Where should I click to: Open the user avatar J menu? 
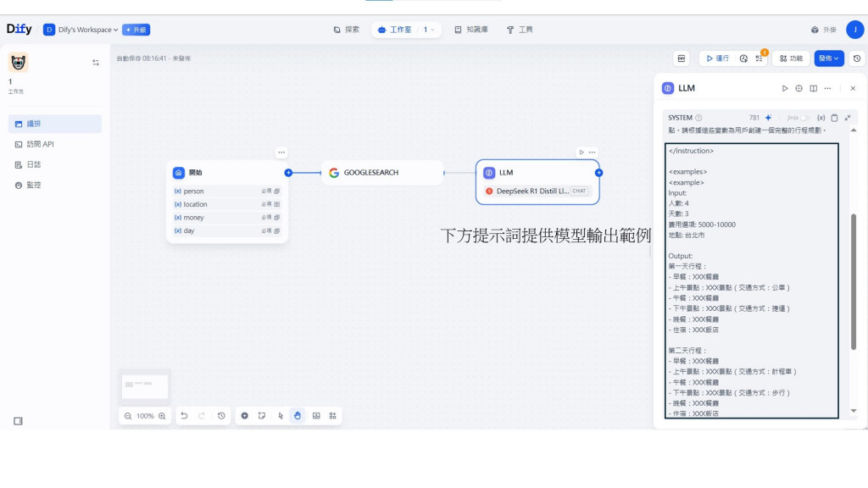pos(854,30)
